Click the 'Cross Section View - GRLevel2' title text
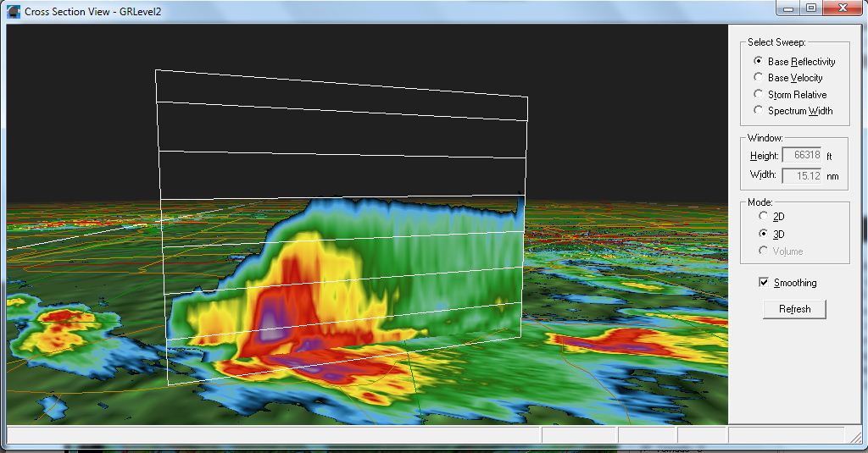Image resolution: width=868 pixels, height=453 pixels. [x=93, y=12]
